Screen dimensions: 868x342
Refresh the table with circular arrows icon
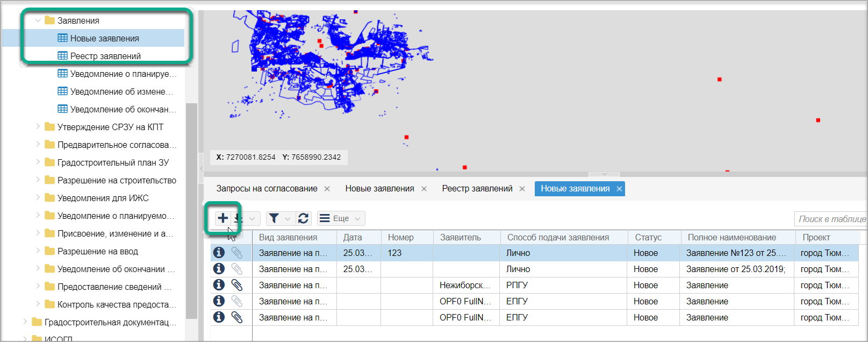coord(303,218)
